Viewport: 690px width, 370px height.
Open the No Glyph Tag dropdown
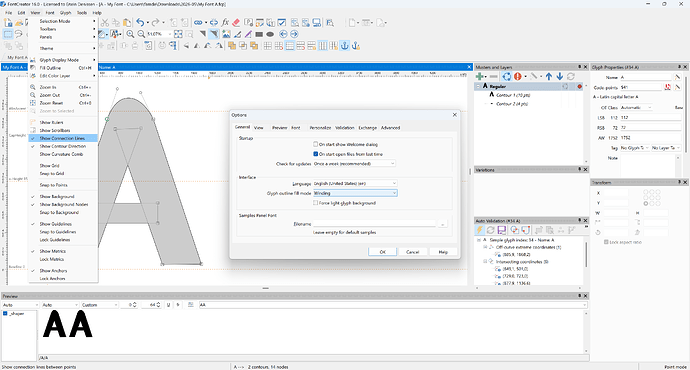[x=635, y=148]
